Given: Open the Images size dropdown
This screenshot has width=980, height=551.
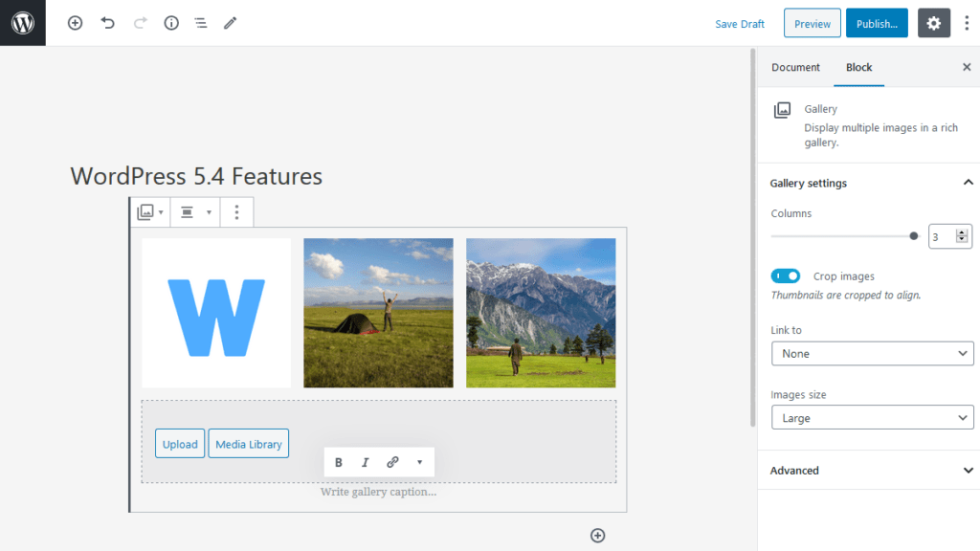Looking at the screenshot, I should click(x=873, y=417).
